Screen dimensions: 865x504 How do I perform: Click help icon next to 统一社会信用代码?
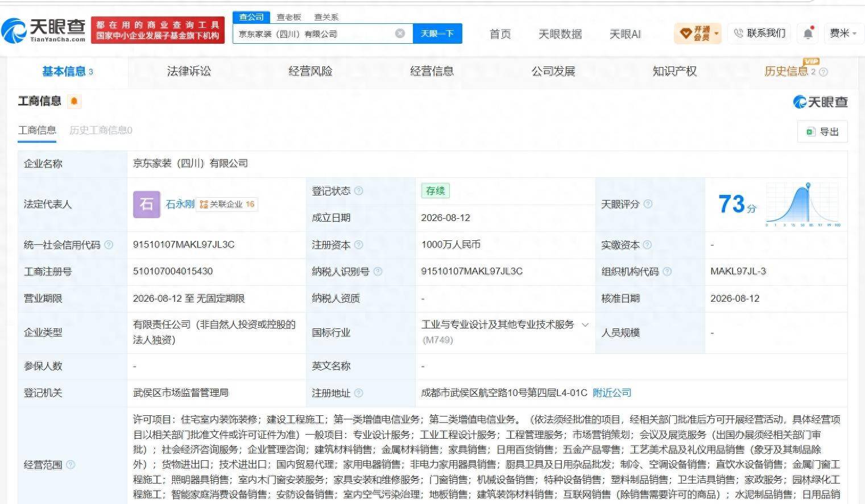109,245
